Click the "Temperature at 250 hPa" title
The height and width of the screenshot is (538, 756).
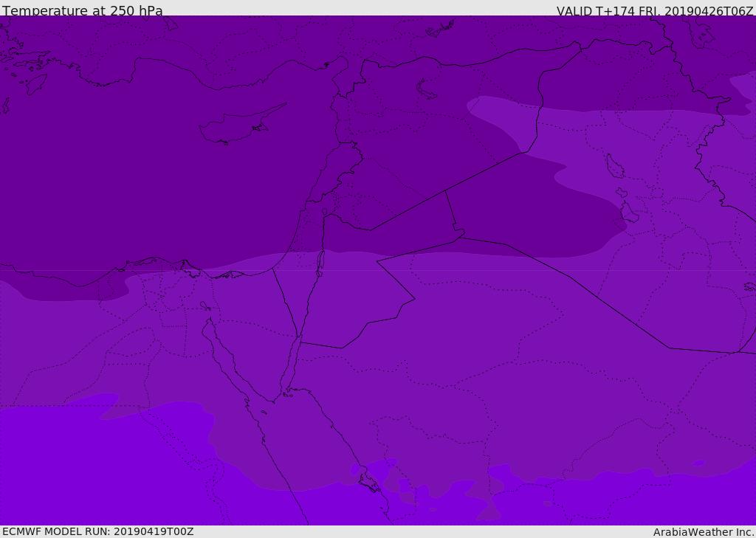coord(82,11)
